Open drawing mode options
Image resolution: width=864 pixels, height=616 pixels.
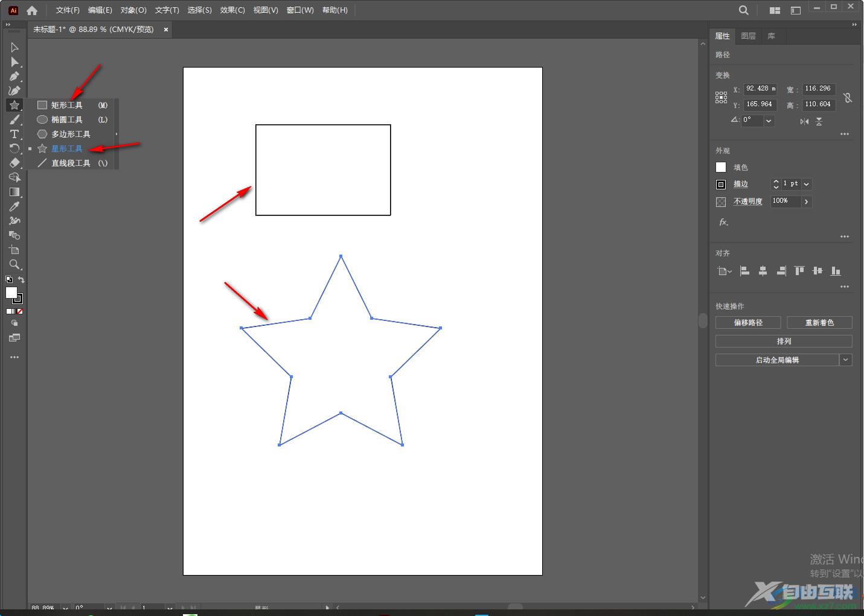(x=14, y=323)
